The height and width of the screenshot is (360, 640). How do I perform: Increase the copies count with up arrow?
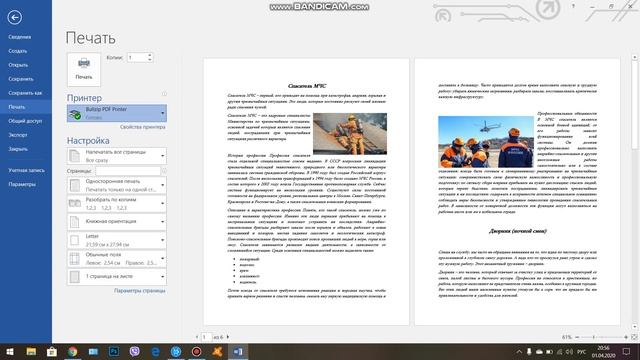(150, 55)
